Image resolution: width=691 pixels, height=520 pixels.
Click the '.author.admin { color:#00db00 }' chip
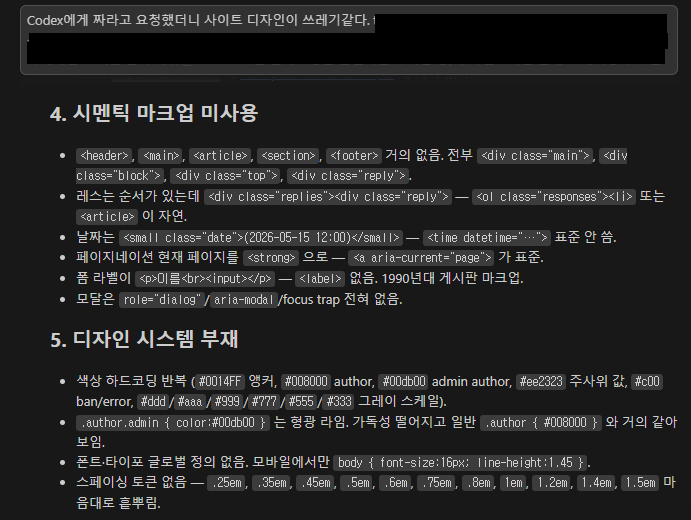click(173, 423)
